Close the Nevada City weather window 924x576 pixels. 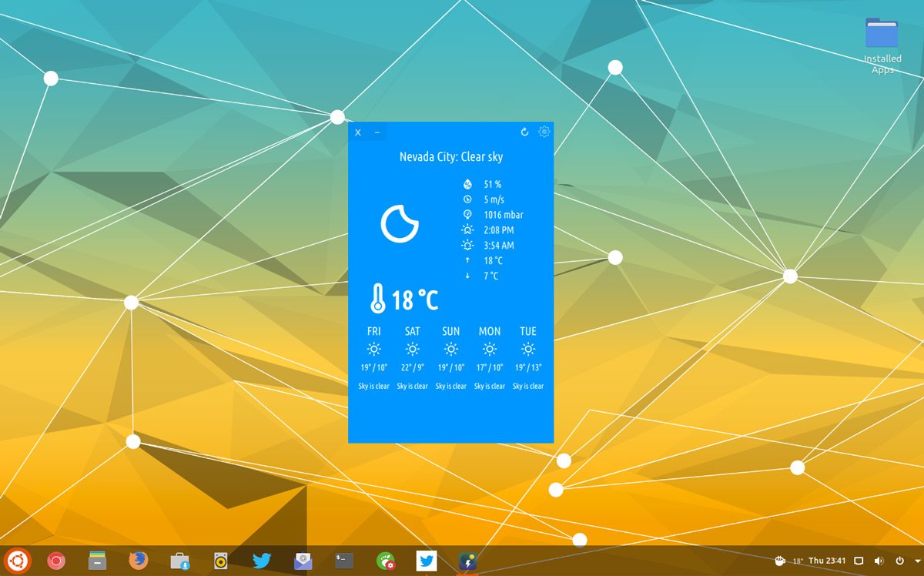tap(358, 132)
